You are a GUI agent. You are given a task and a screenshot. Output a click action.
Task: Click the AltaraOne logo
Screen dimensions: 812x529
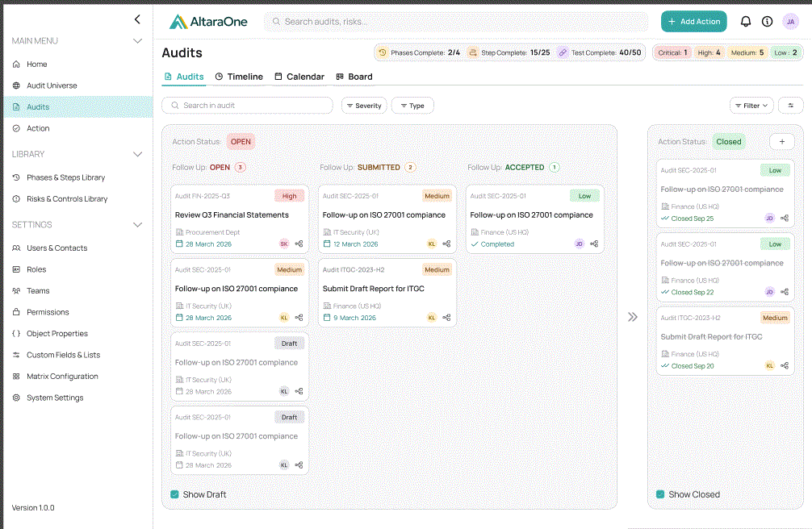(x=208, y=22)
